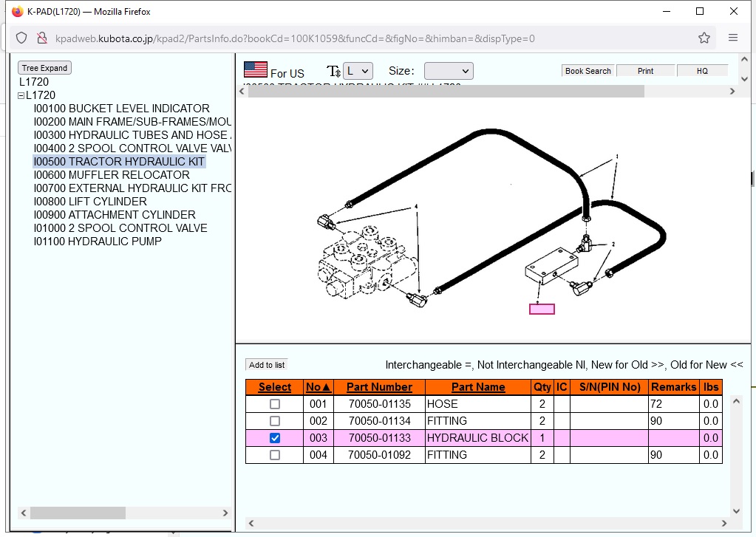Click the text size T icon
The height and width of the screenshot is (537, 756).
333,71
